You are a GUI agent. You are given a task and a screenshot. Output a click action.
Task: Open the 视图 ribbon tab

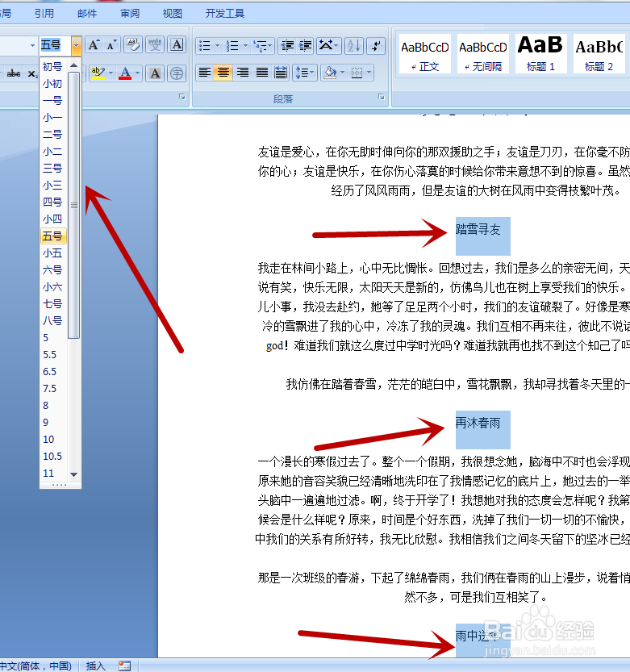(x=173, y=14)
